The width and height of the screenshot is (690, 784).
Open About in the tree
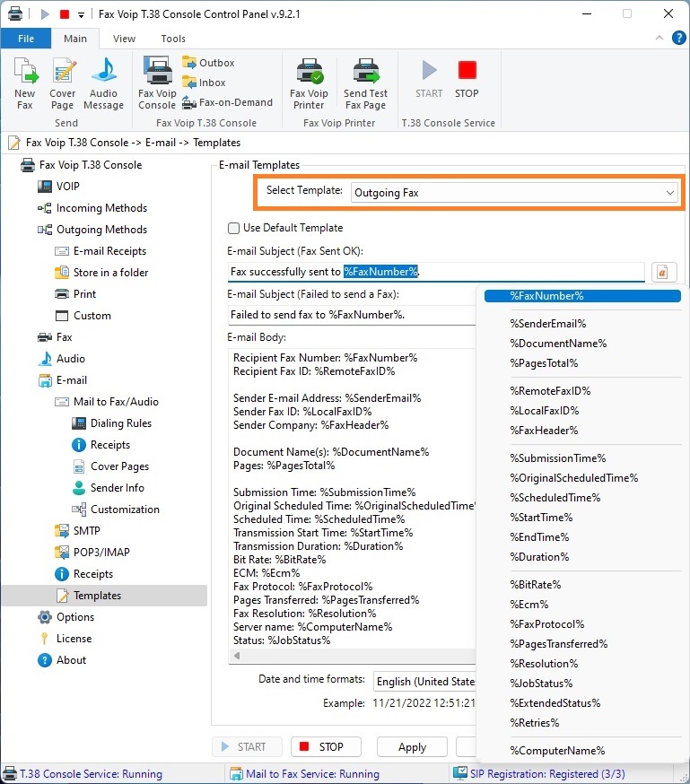coord(62,659)
